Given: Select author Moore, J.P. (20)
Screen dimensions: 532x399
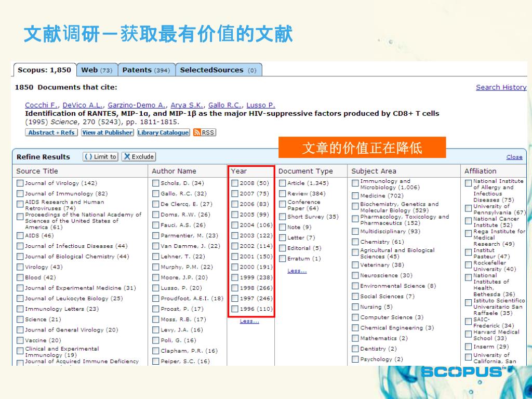Looking at the screenshot, I should [x=156, y=277].
